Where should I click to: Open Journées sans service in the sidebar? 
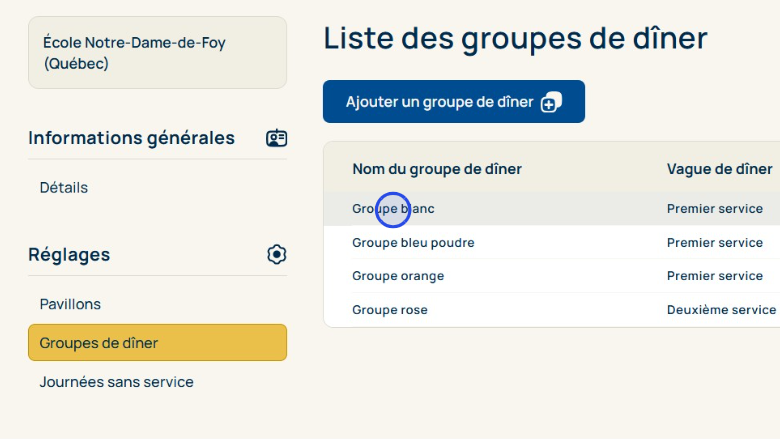tap(116, 382)
